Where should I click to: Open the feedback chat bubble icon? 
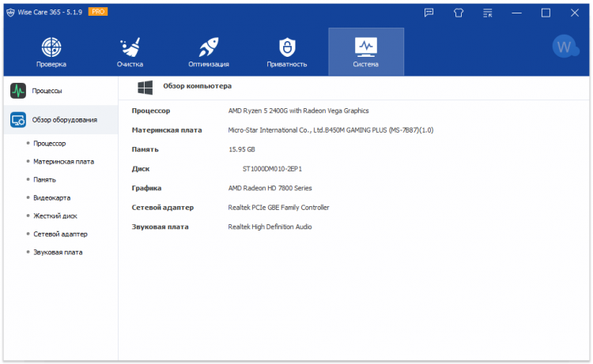pos(429,13)
